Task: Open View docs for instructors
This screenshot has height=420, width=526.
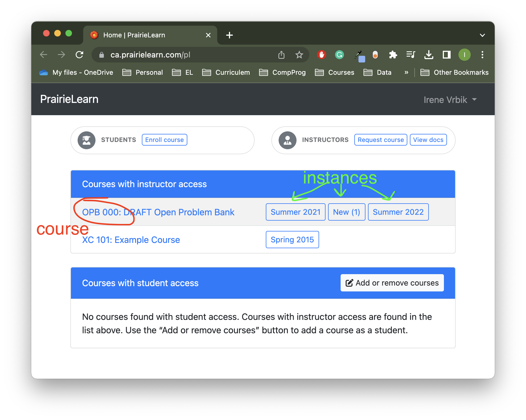Action: tap(428, 140)
